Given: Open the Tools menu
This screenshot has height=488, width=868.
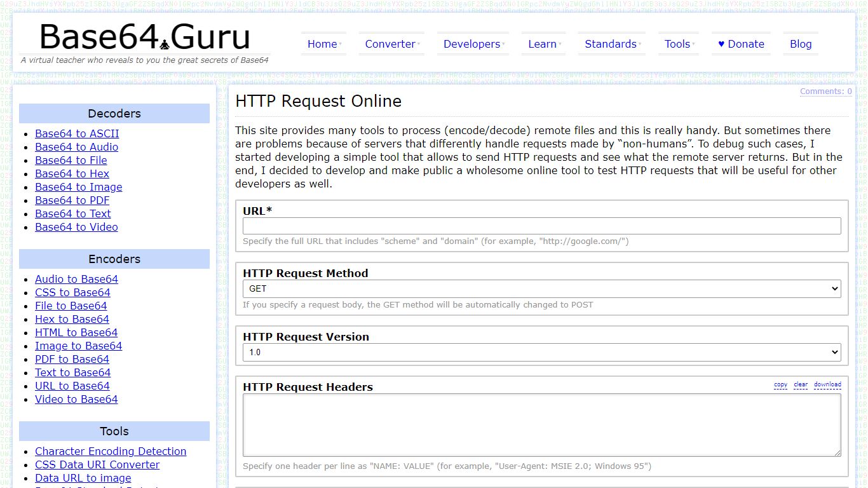Looking at the screenshot, I should (x=679, y=44).
